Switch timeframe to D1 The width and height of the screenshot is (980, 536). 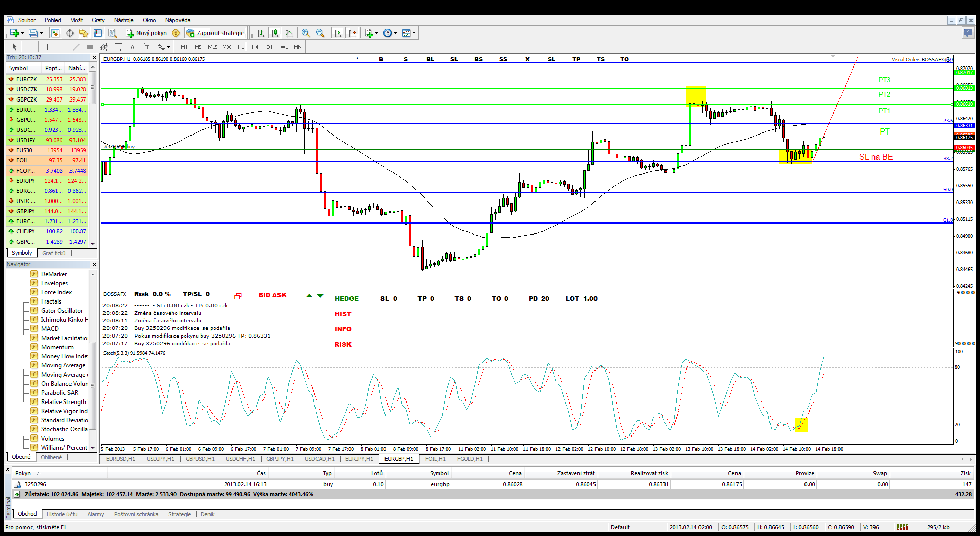click(x=269, y=47)
